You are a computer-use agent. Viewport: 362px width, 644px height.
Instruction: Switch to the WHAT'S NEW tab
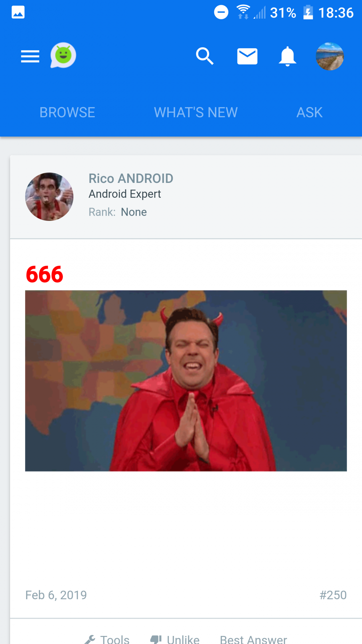(x=196, y=112)
